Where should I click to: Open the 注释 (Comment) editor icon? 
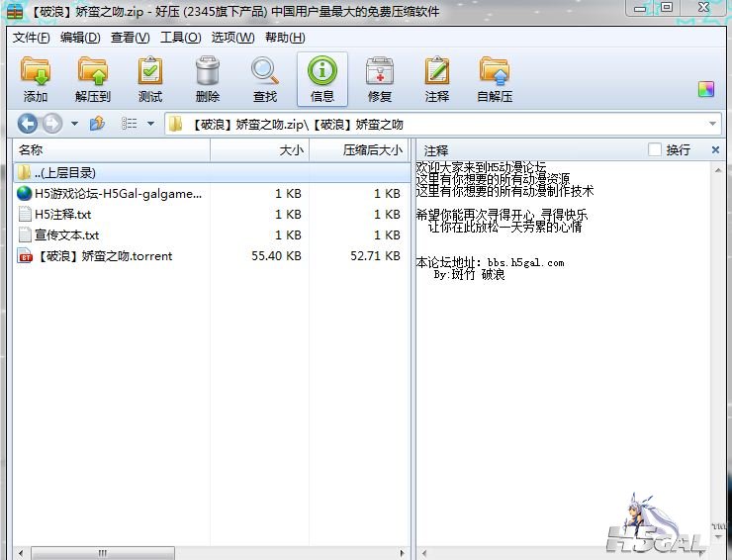437,71
